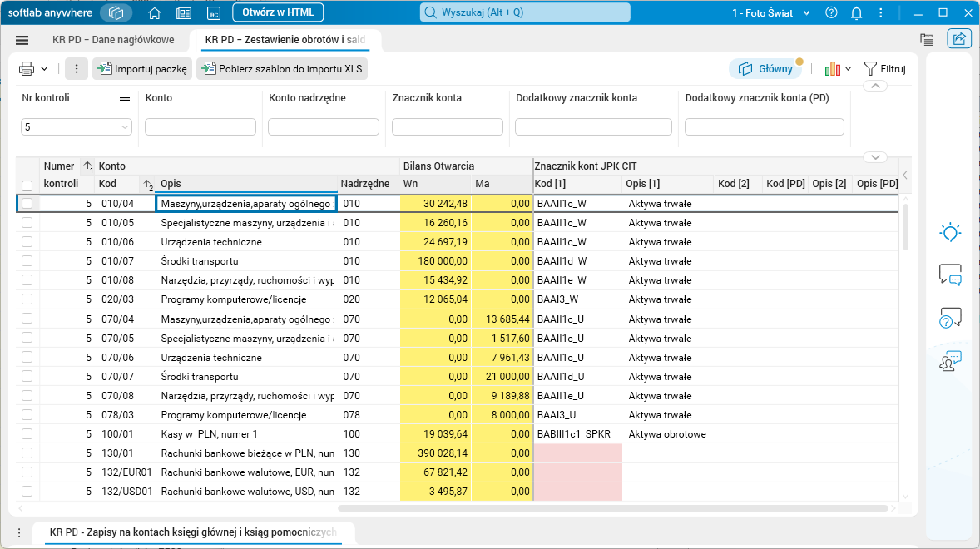Open the KR PD - Zapisy na kontach bottom tab
980x549 pixels.
(x=193, y=532)
